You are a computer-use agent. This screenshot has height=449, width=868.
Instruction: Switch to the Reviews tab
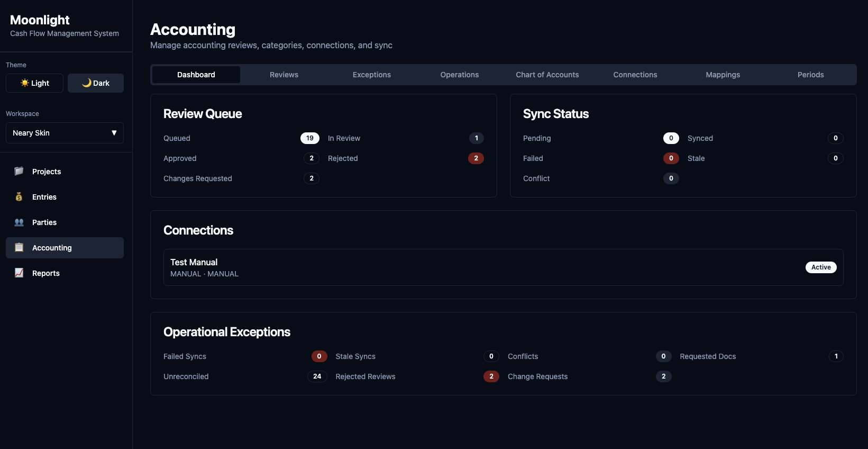pyautogui.click(x=284, y=75)
